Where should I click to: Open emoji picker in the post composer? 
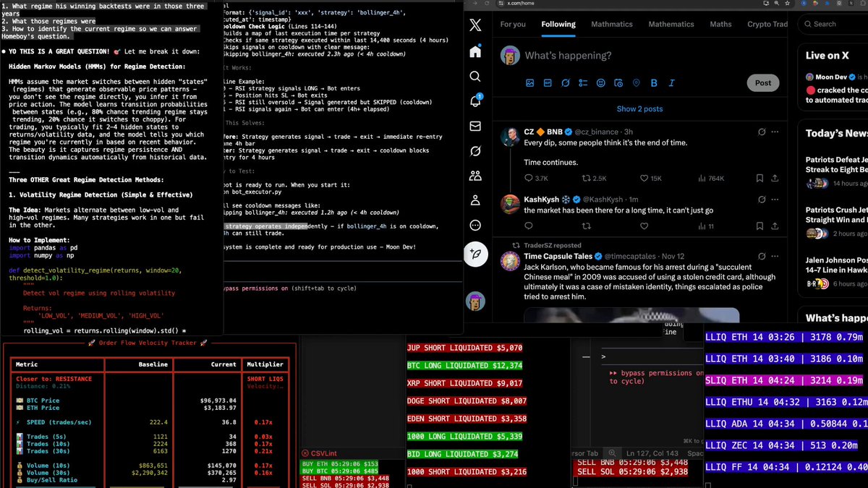(600, 83)
